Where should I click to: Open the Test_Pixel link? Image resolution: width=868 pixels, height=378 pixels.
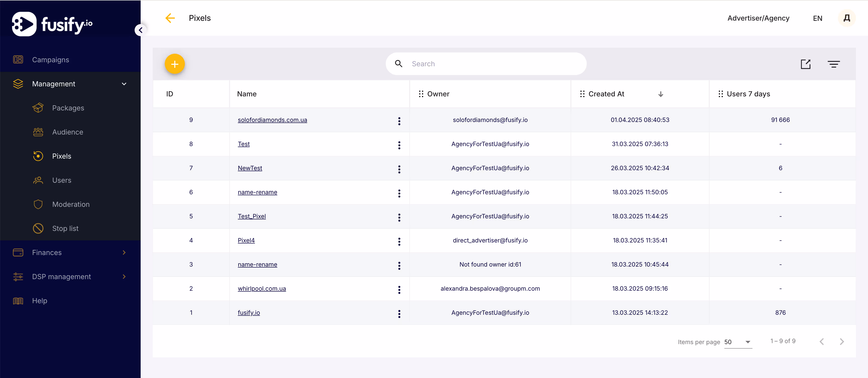(252, 216)
